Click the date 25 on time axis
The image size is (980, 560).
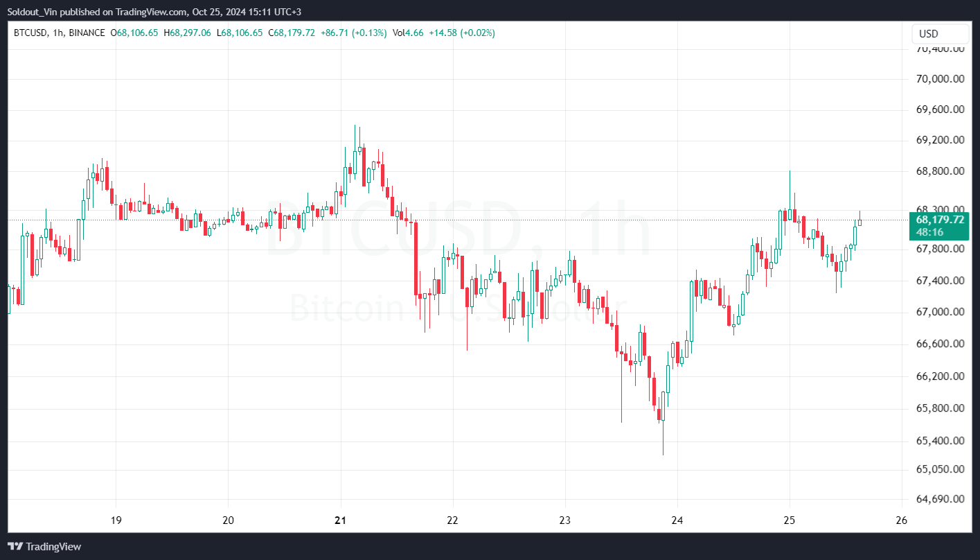tap(789, 520)
